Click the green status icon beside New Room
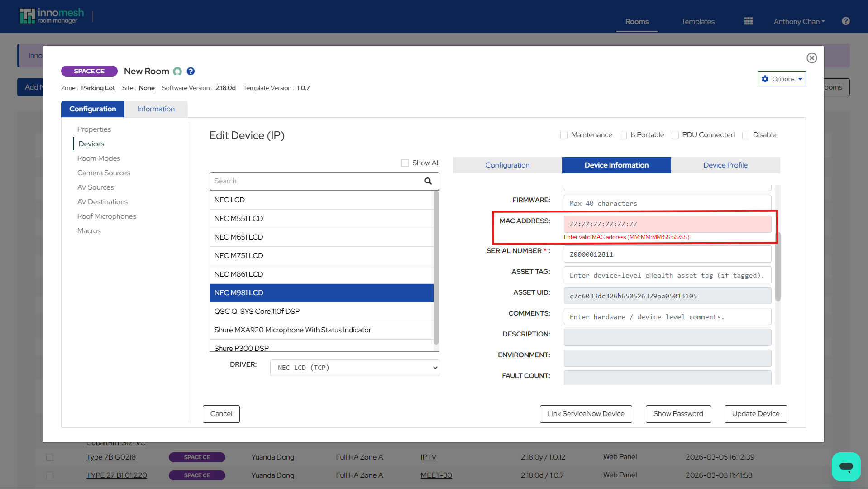 (177, 71)
